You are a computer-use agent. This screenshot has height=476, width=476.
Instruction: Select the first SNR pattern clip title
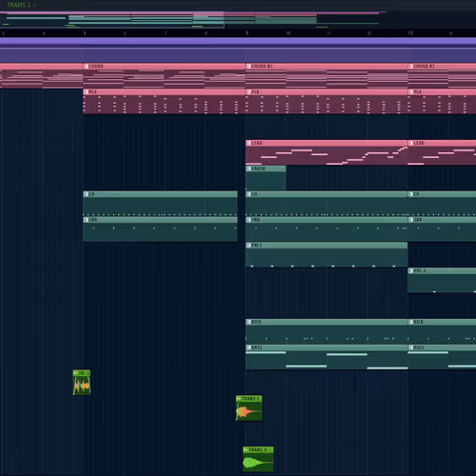tap(160, 220)
